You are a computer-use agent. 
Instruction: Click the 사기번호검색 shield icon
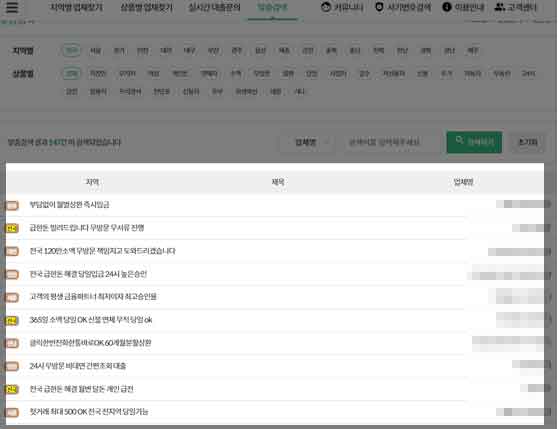click(x=379, y=7)
